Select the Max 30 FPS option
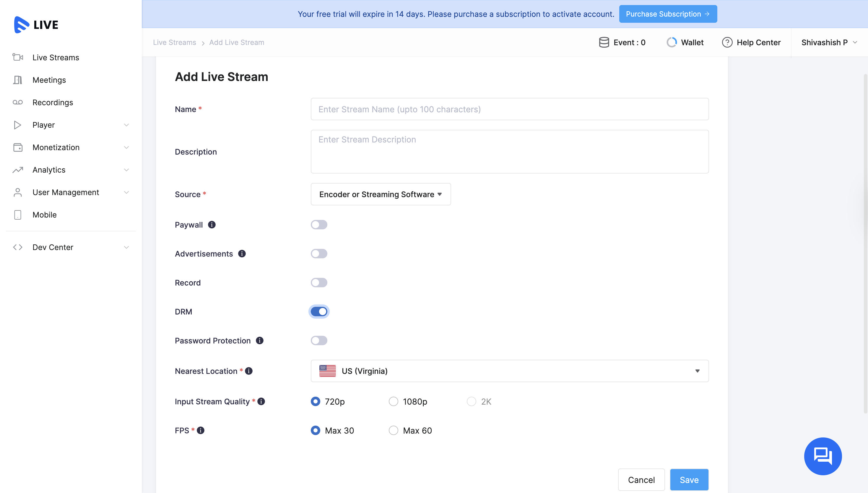The image size is (868, 493). pyautogui.click(x=316, y=430)
